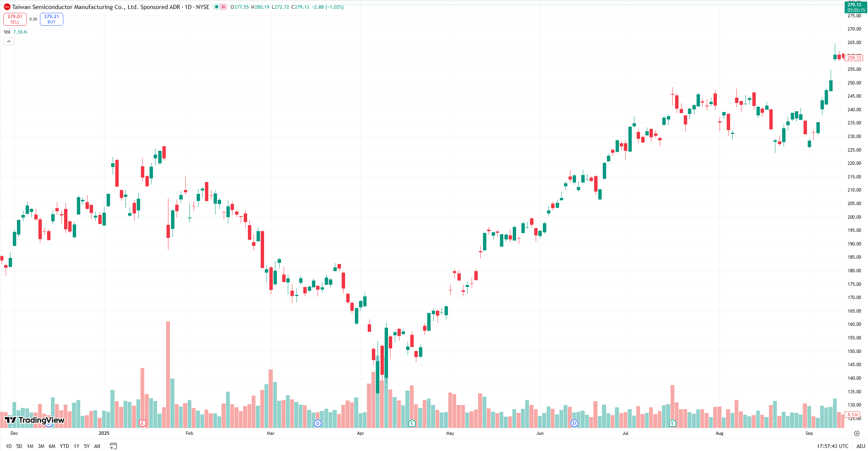
Task: Click the green earnings marker in April
Action: pyautogui.click(x=412, y=423)
